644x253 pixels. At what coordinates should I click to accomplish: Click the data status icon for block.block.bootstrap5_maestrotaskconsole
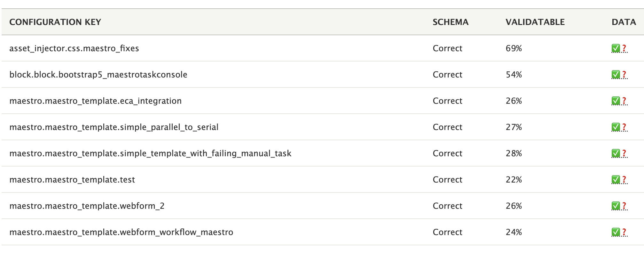pos(619,75)
